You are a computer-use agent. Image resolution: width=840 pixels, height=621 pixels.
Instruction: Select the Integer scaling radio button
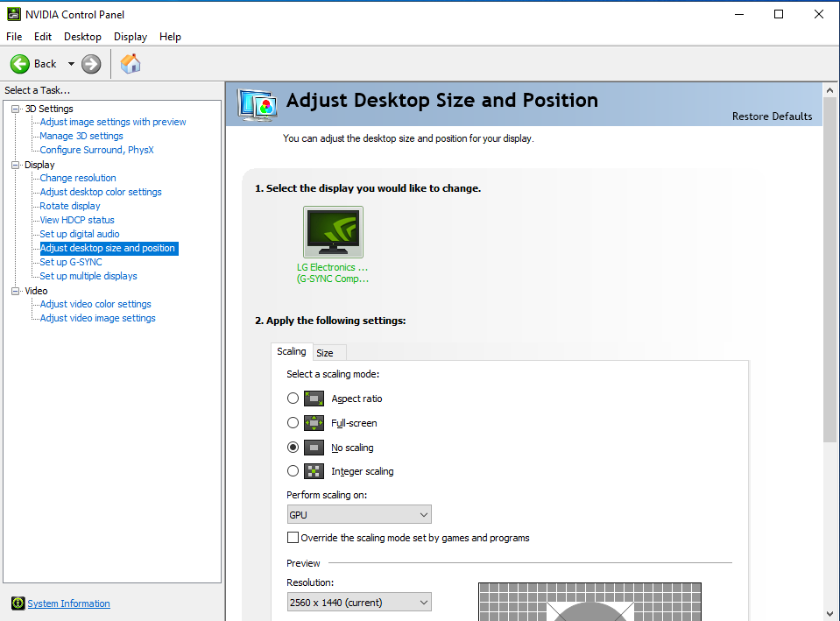[293, 471]
